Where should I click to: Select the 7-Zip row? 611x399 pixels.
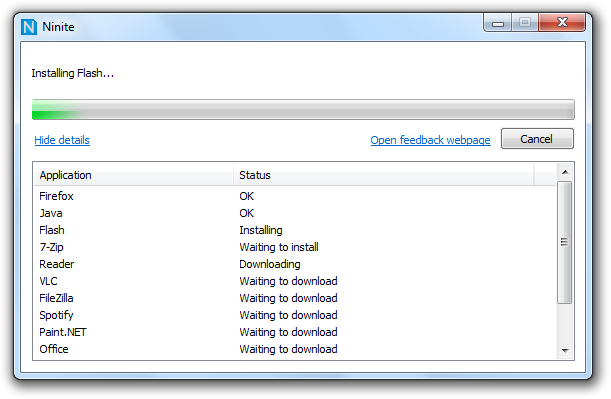[x=295, y=247]
